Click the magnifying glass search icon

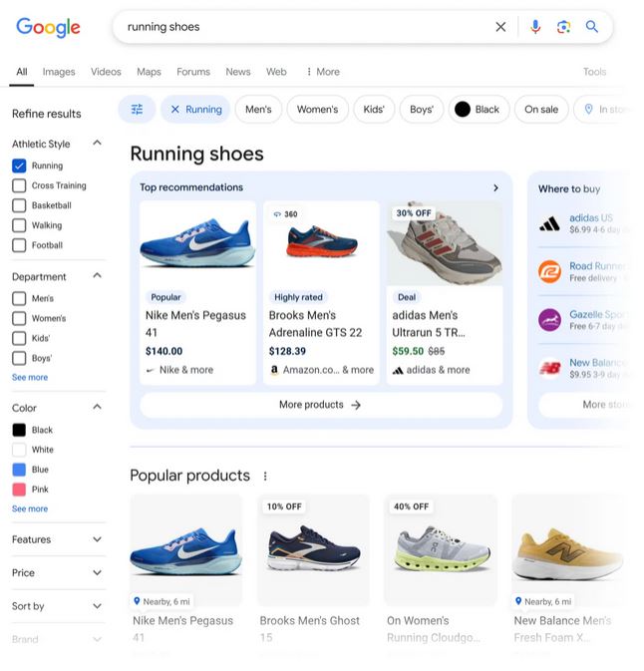pos(592,27)
